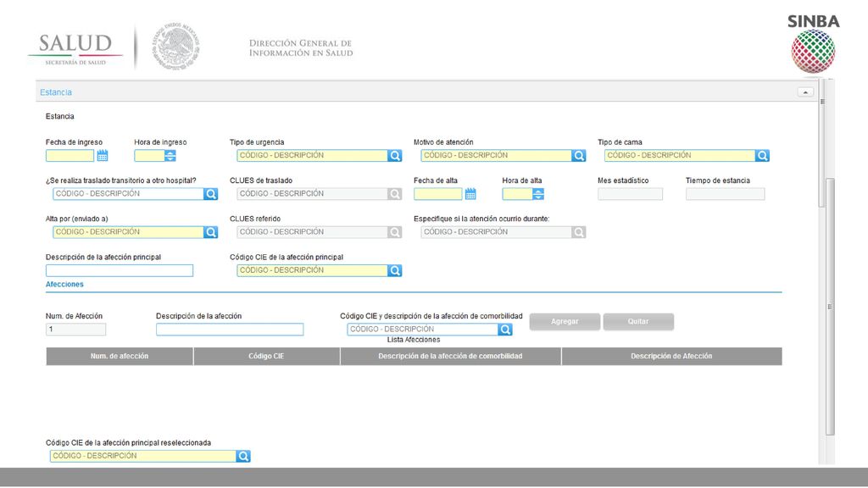Adjust Hora de alta spinner arrows
Image resolution: width=868 pixels, height=488 pixels.
click(x=538, y=194)
